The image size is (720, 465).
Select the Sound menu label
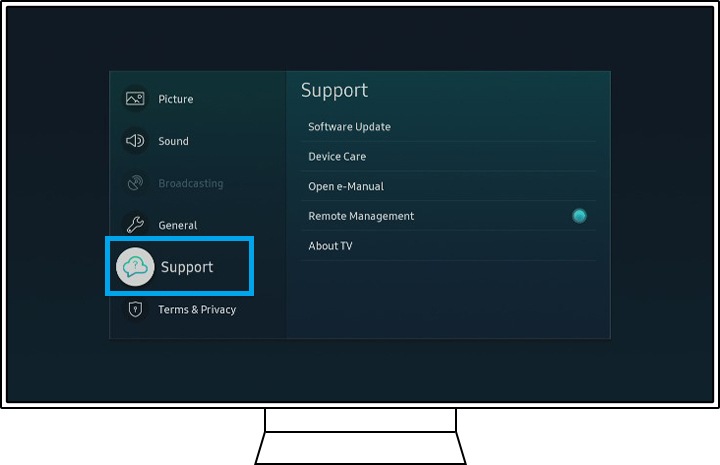[173, 141]
